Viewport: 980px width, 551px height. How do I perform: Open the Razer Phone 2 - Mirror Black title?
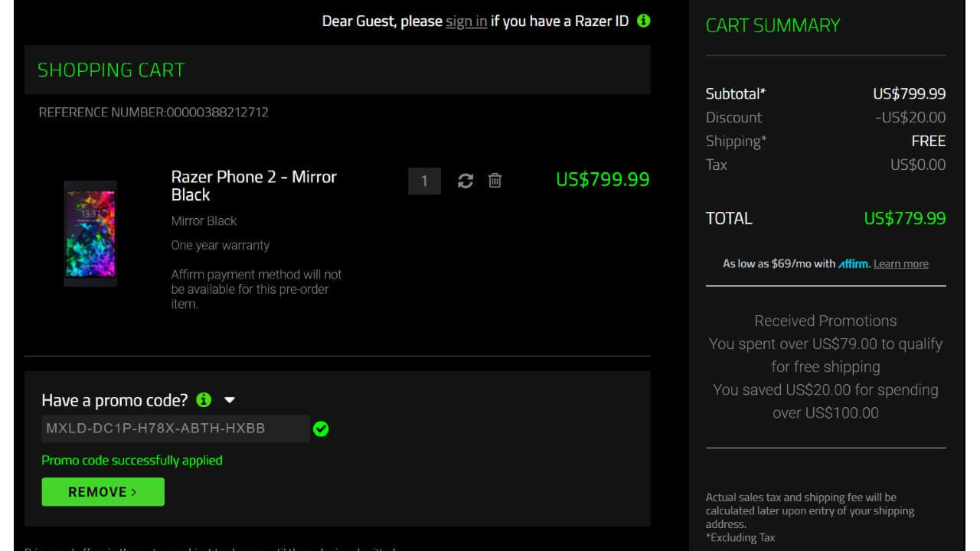(x=253, y=186)
